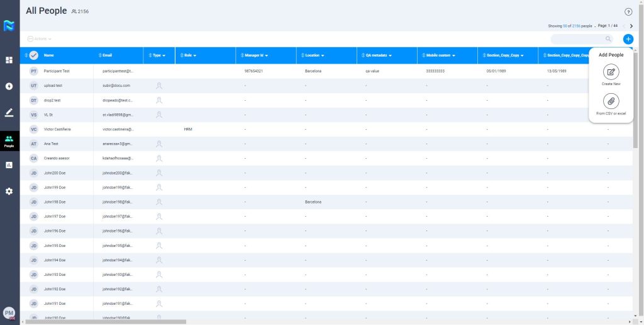The width and height of the screenshot is (644, 325).
Task: Switch to the People section in sidebar
Action: (x=9, y=141)
